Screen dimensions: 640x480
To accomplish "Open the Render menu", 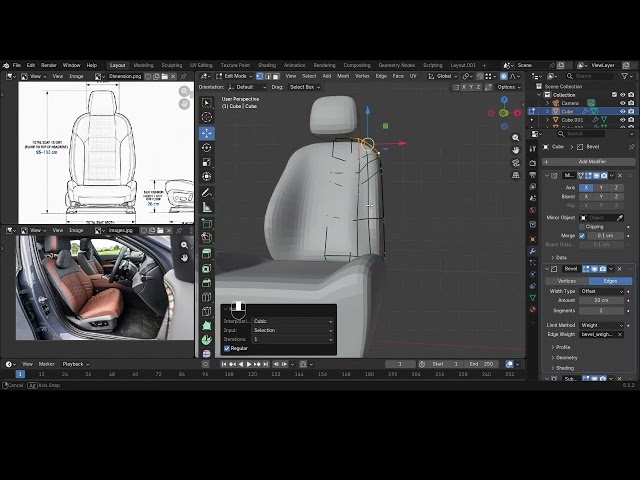I will click(x=49, y=65).
